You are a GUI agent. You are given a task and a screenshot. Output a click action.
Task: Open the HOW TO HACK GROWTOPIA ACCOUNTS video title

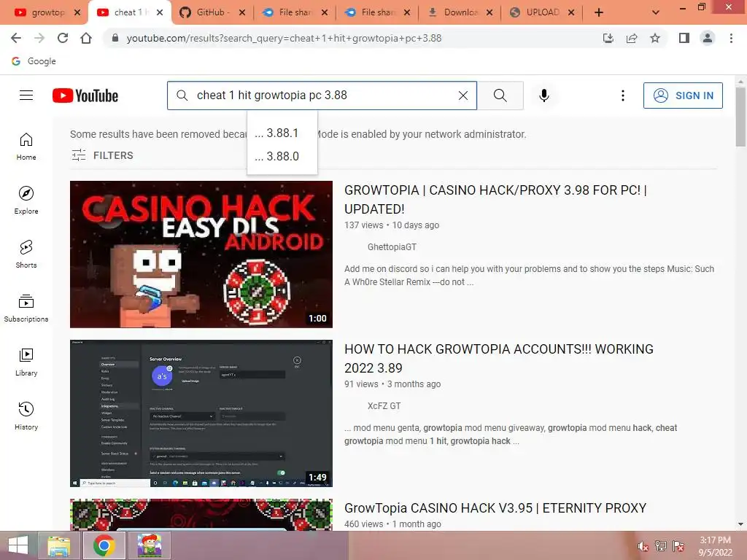(x=499, y=359)
